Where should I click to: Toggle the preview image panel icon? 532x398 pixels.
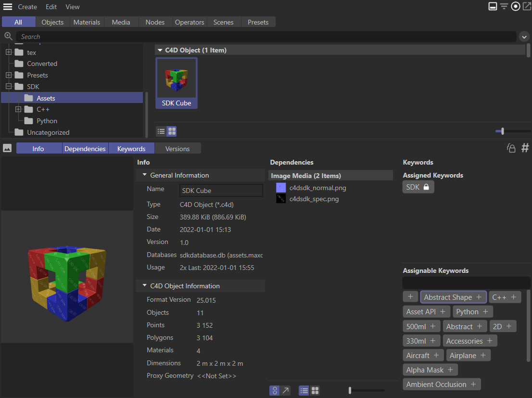click(7, 148)
